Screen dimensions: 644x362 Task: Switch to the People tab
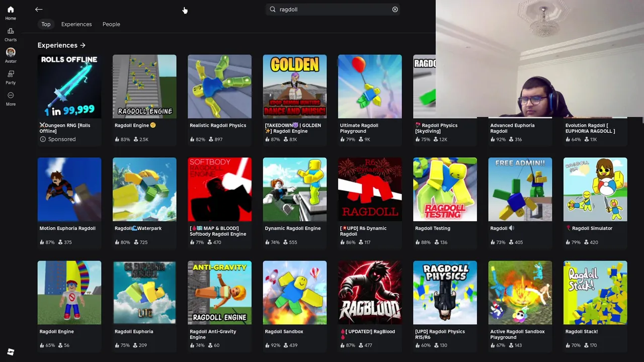click(x=111, y=24)
